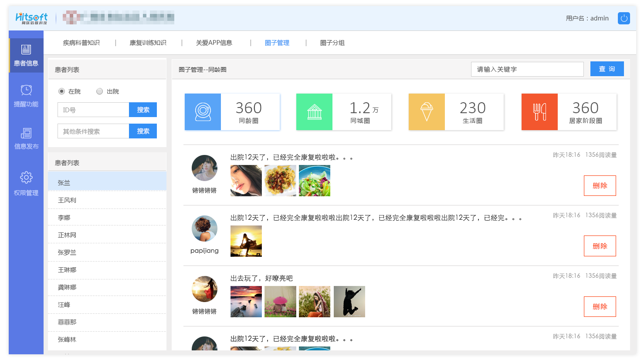Focus the 其他条件搜索 input field

point(93,131)
